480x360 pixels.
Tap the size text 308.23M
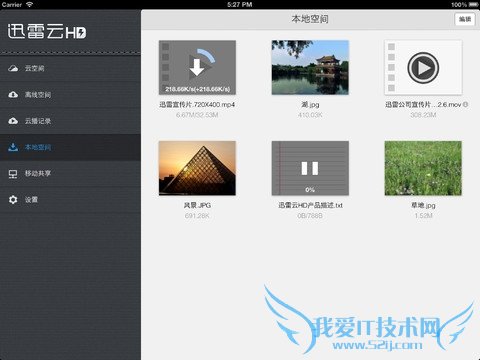pyautogui.click(x=423, y=115)
